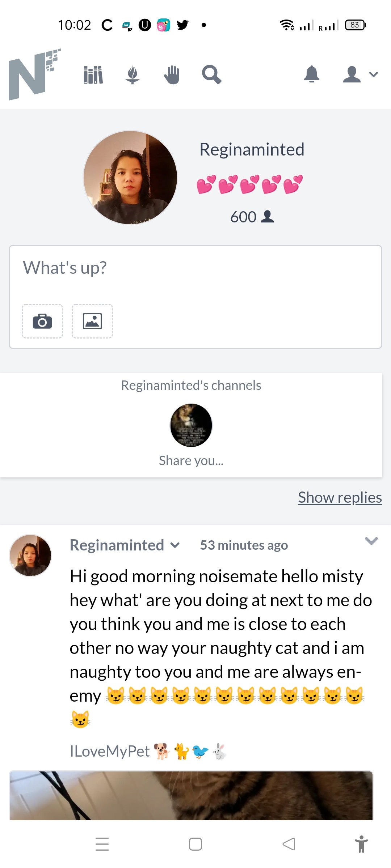Open search with magnifier icon
This screenshot has height=868, width=391.
point(211,75)
